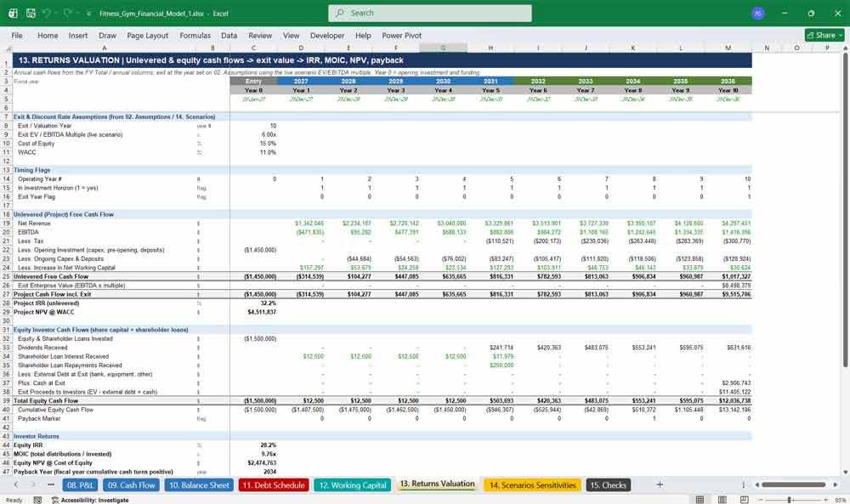Open the Customize Quick Access Toolbar dropdown
850x504 pixels.
coord(88,14)
